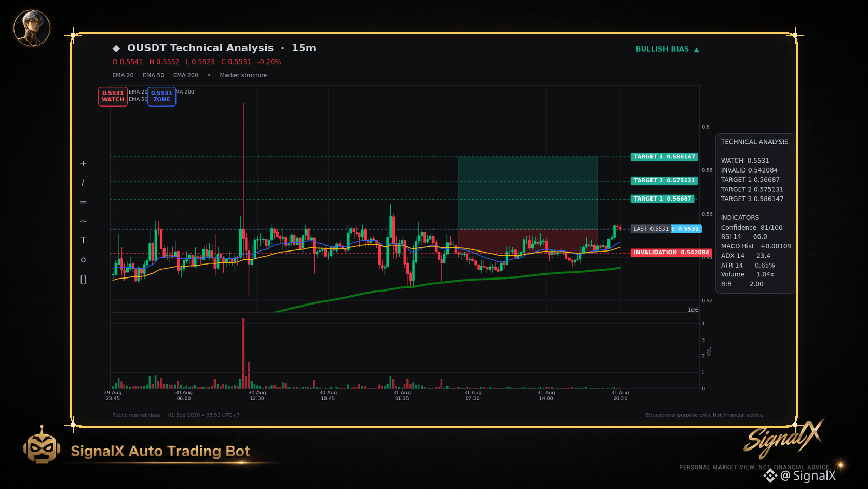Click the profile avatar picture

32,28
